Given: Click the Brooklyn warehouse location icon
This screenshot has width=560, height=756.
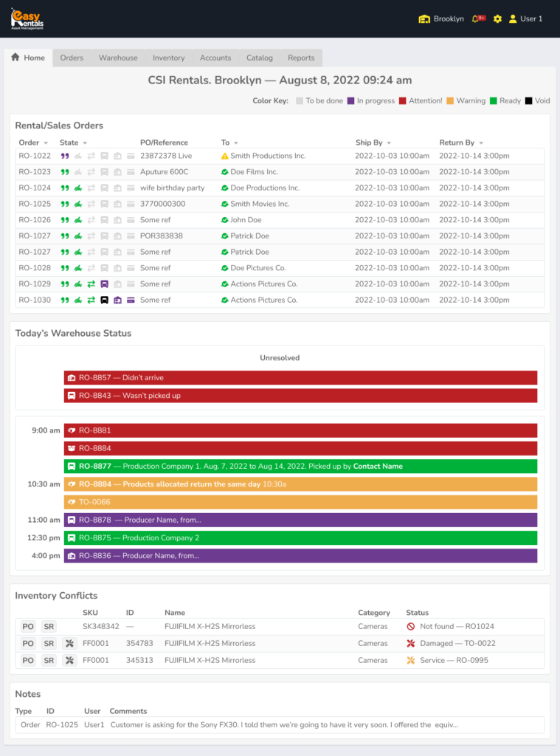Looking at the screenshot, I should [424, 18].
